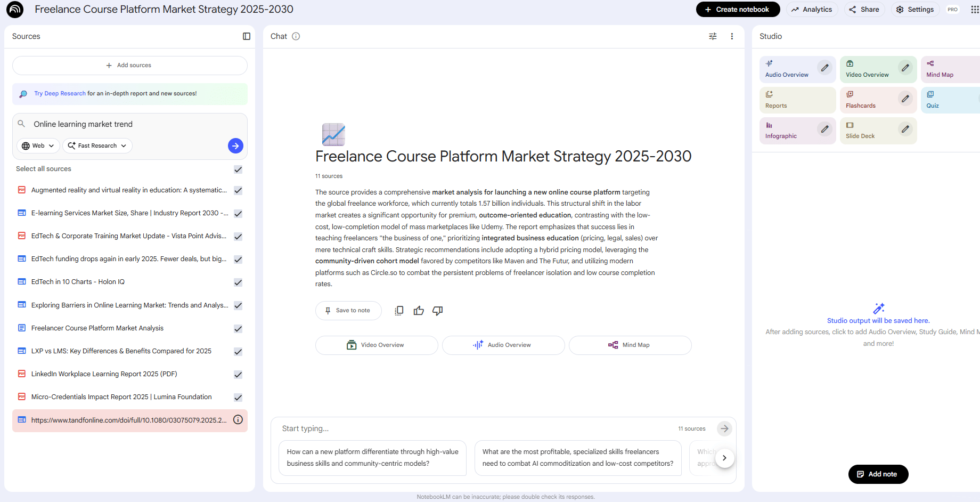Uncheck LinkedIn Workplace Learning Report source
Image resolution: width=980 pixels, height=502 pixels.
[x=238, y=375]
